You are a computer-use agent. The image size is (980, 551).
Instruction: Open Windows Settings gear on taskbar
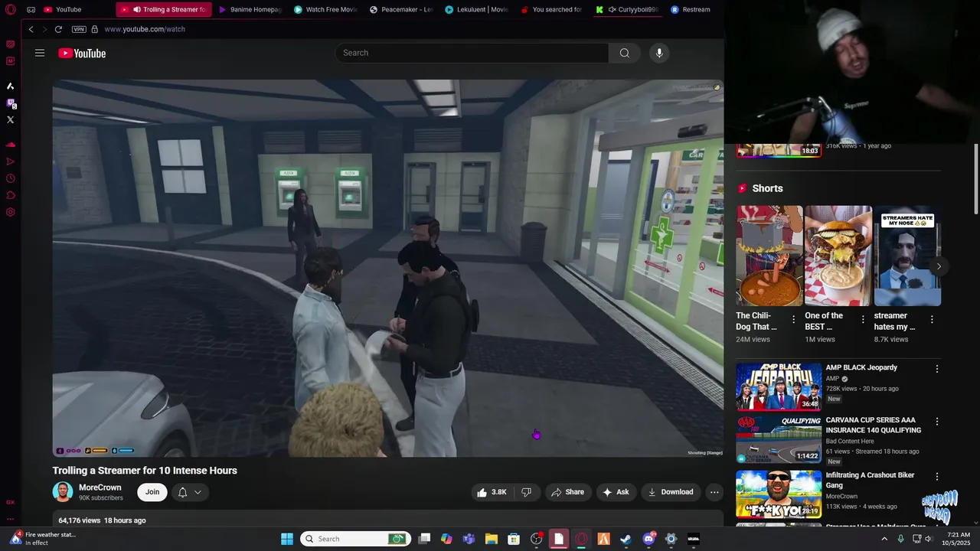point(671,539)
